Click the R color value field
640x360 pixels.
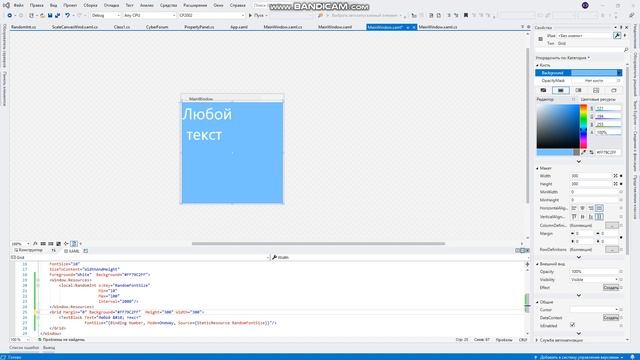click(608, 109)
